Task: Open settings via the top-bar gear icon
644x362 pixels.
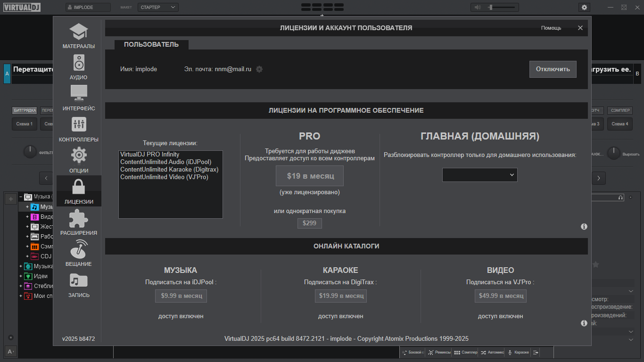Action: pyautogui.click(x=585, y=7)
